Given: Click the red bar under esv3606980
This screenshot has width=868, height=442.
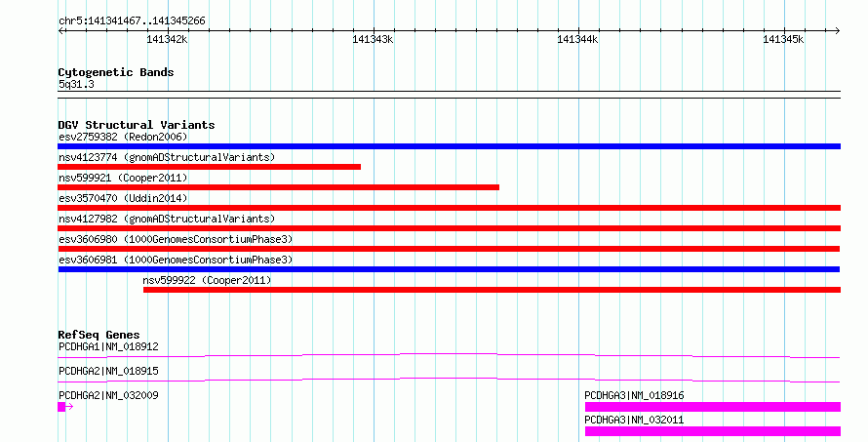Looking at the screenshot, I should pos(449,249).
